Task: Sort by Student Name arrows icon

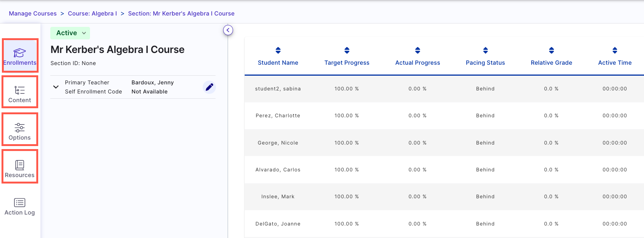Action: click(x=278, y=50)
